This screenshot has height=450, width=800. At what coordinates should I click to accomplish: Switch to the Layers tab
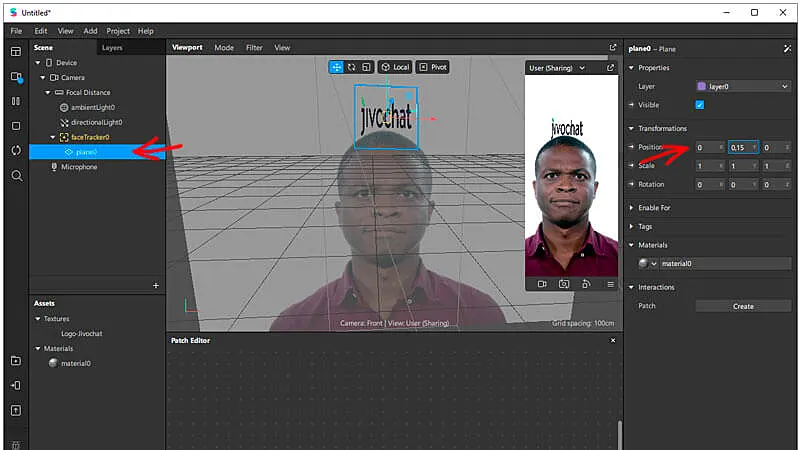click(112, 47)
